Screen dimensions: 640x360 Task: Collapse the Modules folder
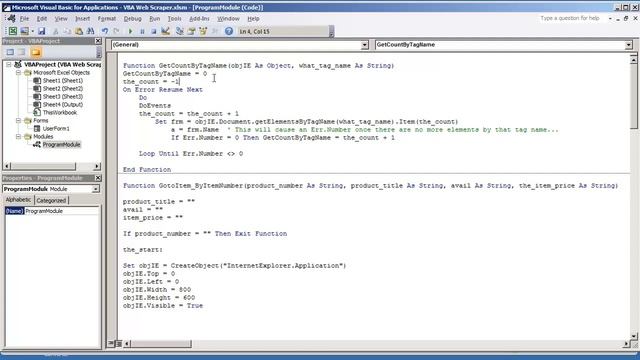tap(18, 136)
